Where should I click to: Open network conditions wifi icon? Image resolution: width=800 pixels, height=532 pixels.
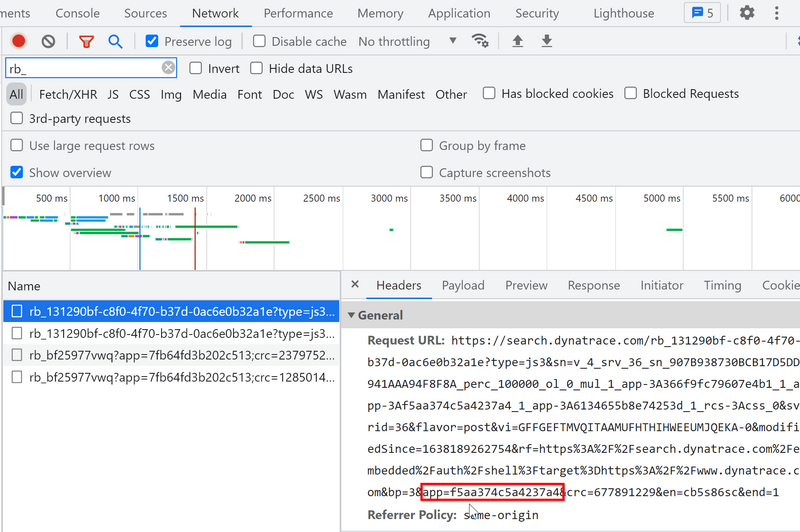[x=481, y=41]
